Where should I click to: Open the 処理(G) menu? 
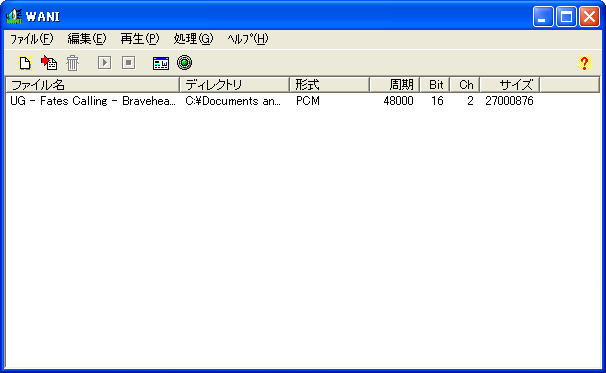(193, 39)
